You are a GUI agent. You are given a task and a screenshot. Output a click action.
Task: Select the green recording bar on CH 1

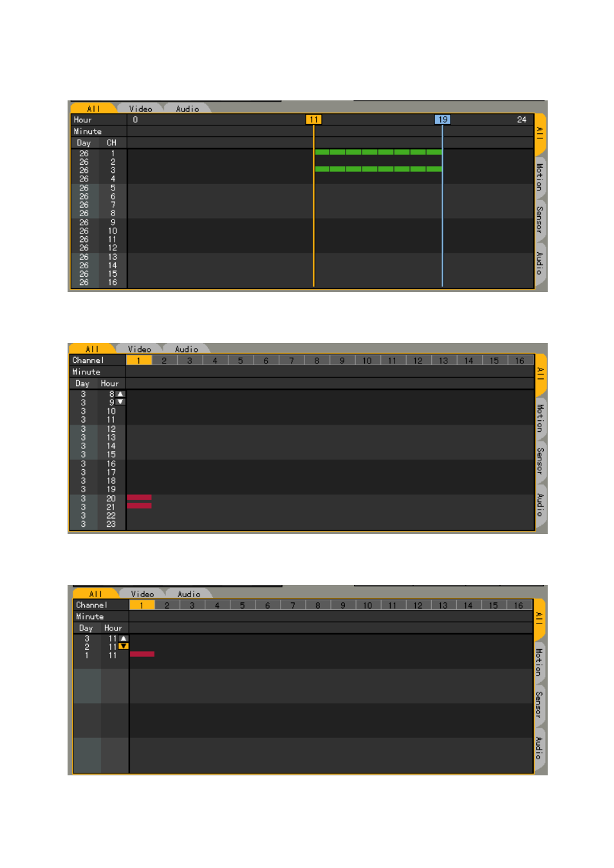378,152
